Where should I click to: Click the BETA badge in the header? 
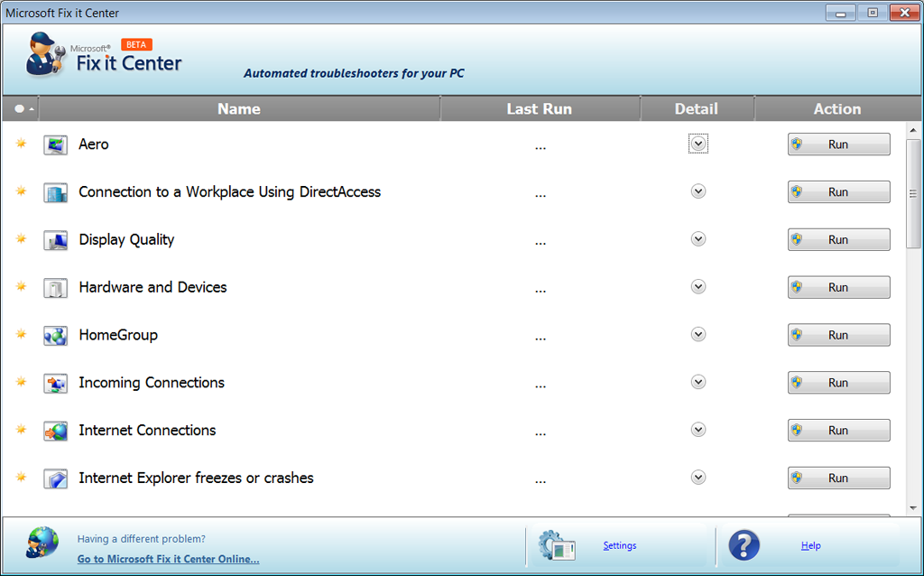click(137, 44)
